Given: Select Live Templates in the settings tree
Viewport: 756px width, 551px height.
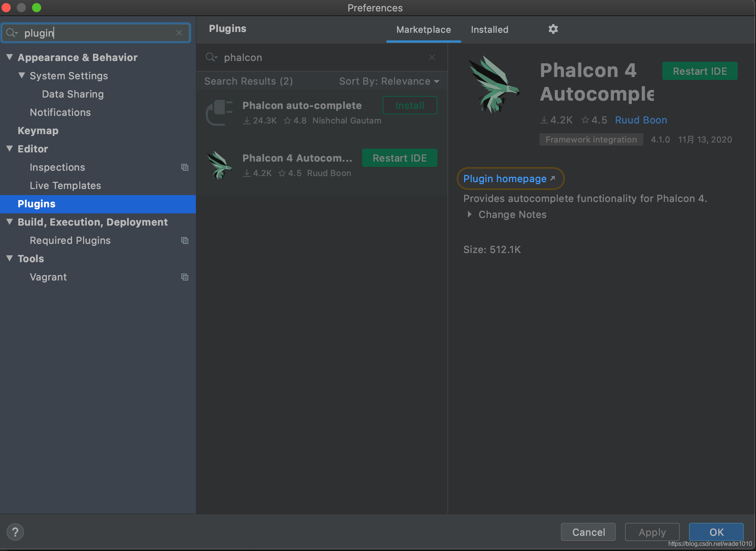Looking at the screenshot, I should click(x=65, y=186).
